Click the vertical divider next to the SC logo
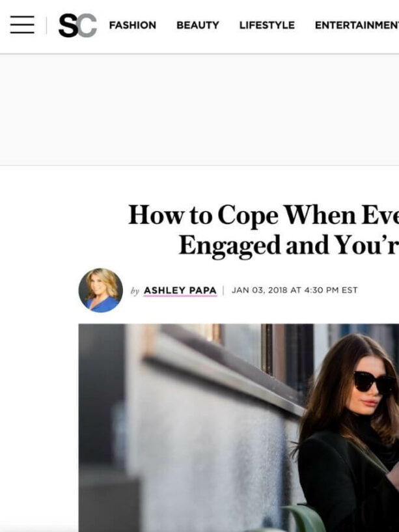The width and height of the screenshot is (399, 532). coord(46,25)
